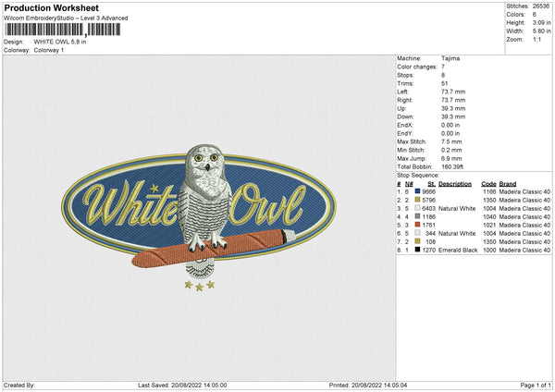Click the gold swatch beside stitch count 108
The width and height of the screenshot is (555, 392).
417,241
